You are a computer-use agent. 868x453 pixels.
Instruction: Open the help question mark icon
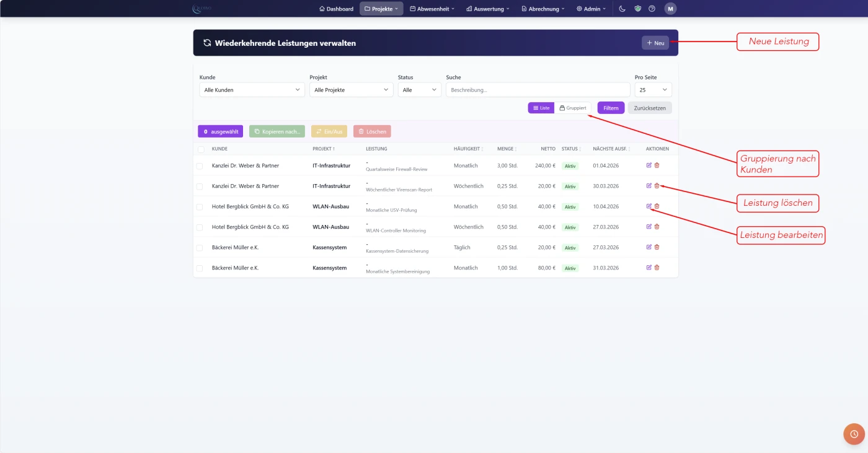(x=652, y=9)
